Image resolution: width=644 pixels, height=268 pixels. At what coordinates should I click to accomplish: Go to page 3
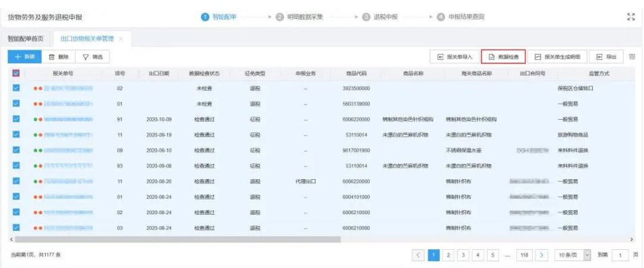[x=463, y=255]
